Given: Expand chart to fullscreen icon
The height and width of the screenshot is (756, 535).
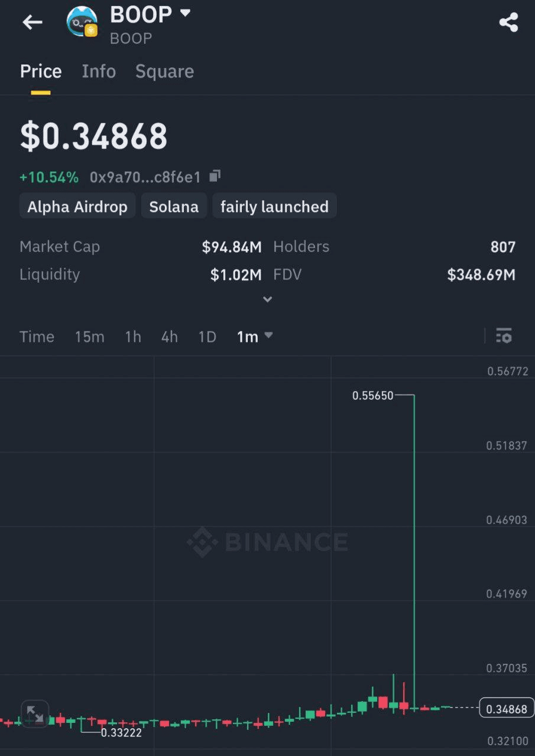Looking at the screenshot, I should (35, 713).
